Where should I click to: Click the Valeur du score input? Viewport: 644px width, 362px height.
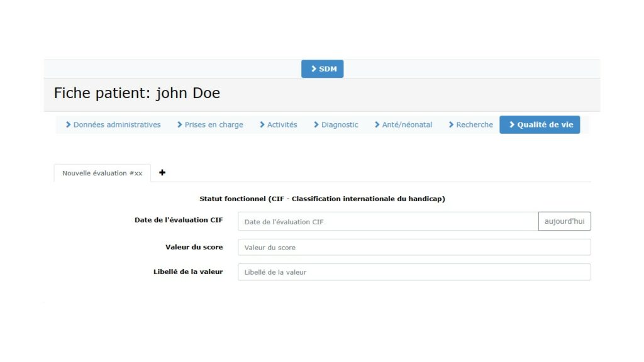coord(414,247)
